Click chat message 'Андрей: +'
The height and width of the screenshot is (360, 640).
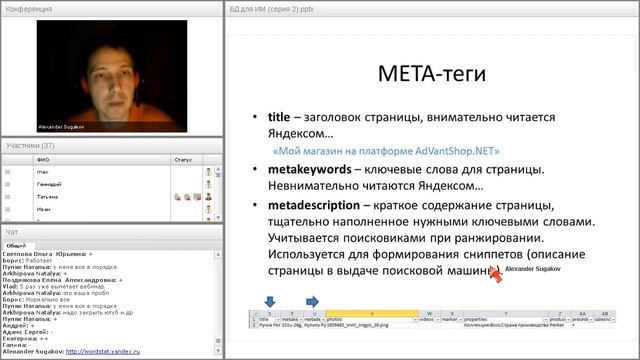coord(18,326)
